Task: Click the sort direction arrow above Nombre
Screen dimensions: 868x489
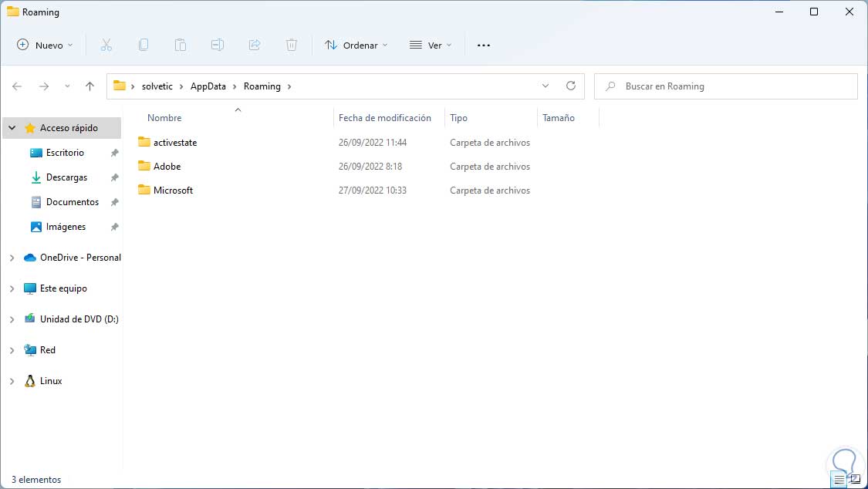Action: (x=238, y=110)
